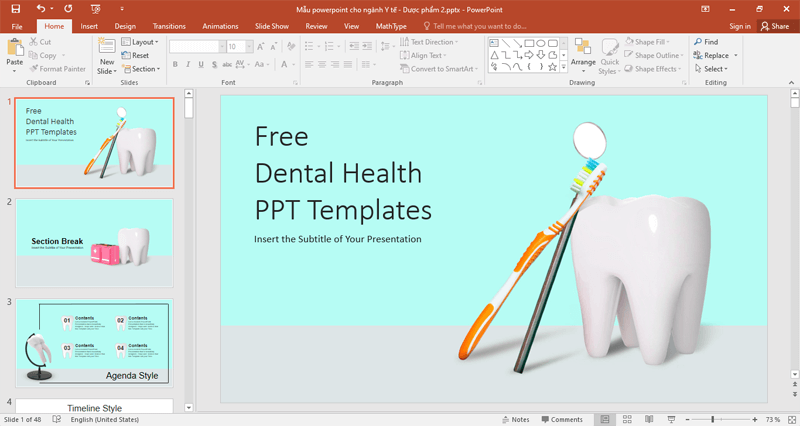The width and height of the screenshot is (800, 426).
Task: Toggle Underline formatting
Action: (x=201, y=64)
